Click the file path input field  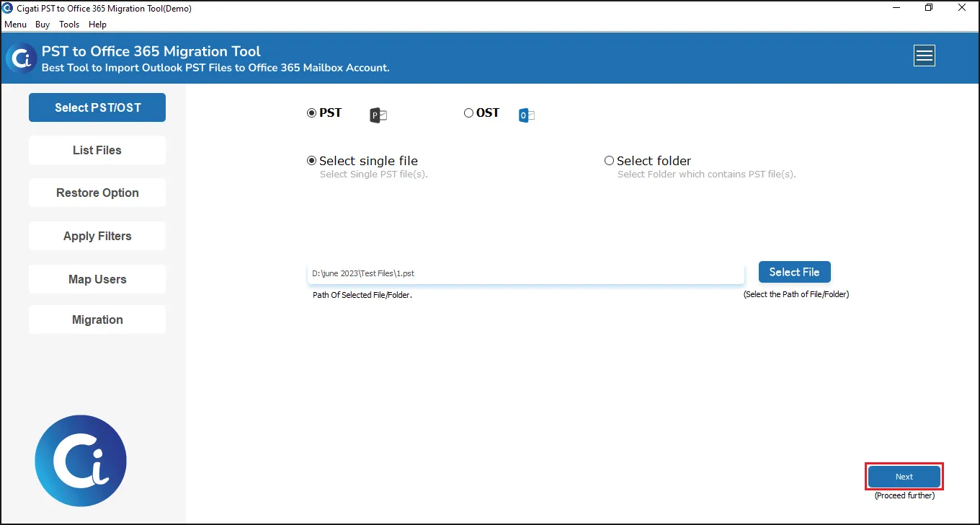click(x=525, y=273)
